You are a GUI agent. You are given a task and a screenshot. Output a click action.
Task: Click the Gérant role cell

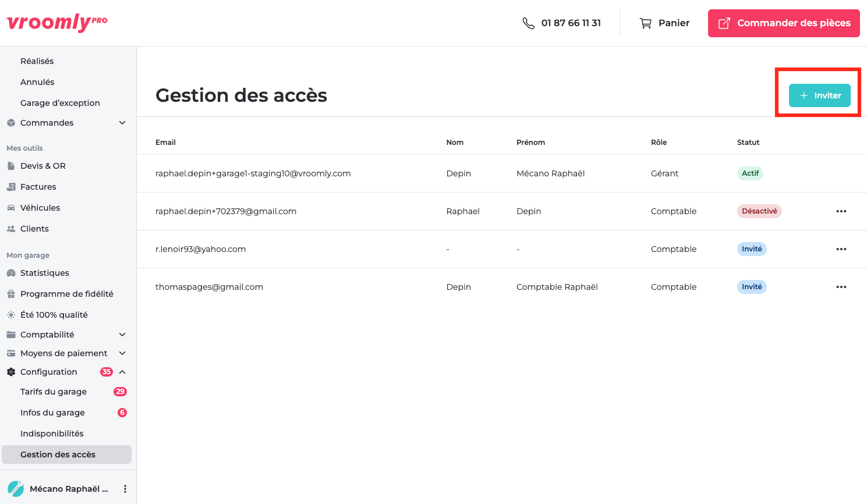pyautogui.click(x=664, y=173)
